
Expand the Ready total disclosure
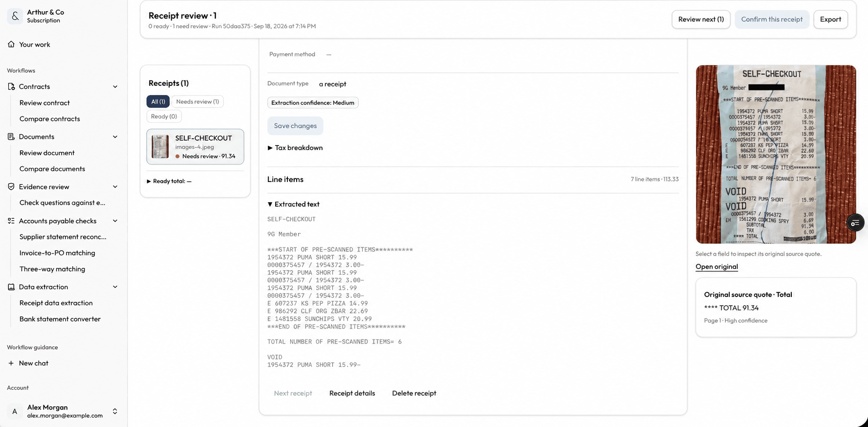point(169,181)
